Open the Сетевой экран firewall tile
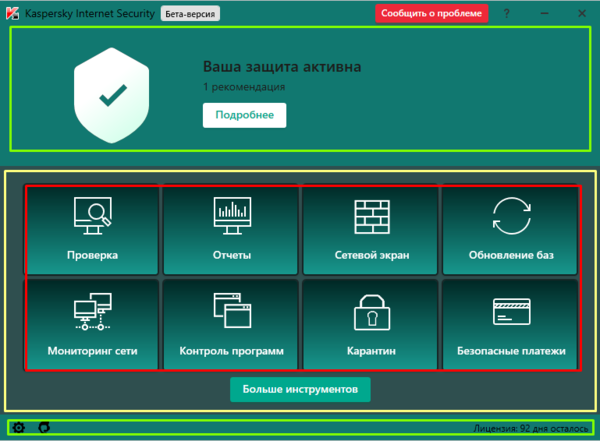This screenshot has height=441, width=600. (x=370, y=230)
